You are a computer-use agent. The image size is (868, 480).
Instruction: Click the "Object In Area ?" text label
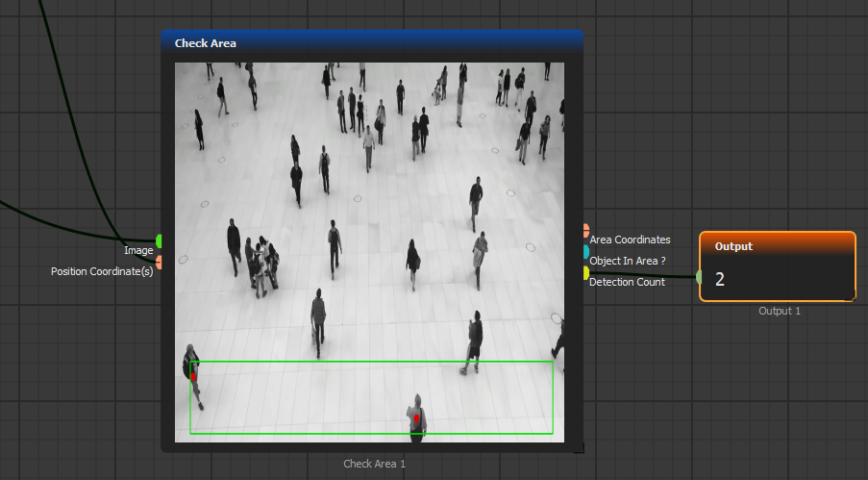coord(628,261)
